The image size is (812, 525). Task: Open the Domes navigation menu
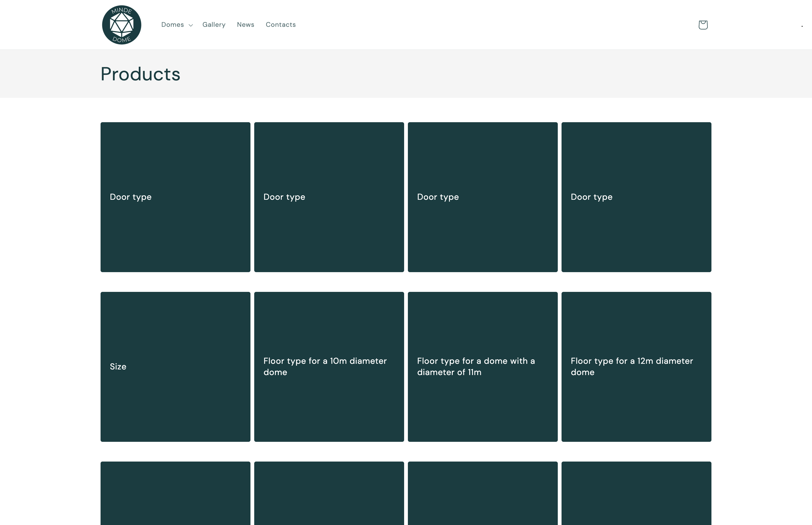(172, 24)
